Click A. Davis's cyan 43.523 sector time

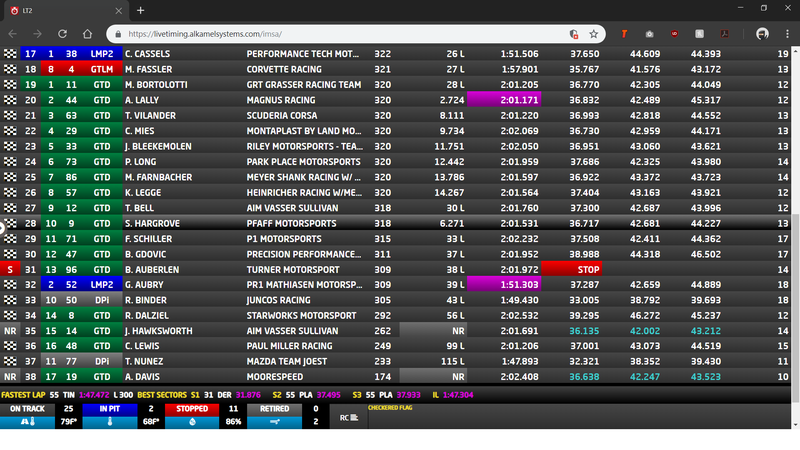[706, 377]
